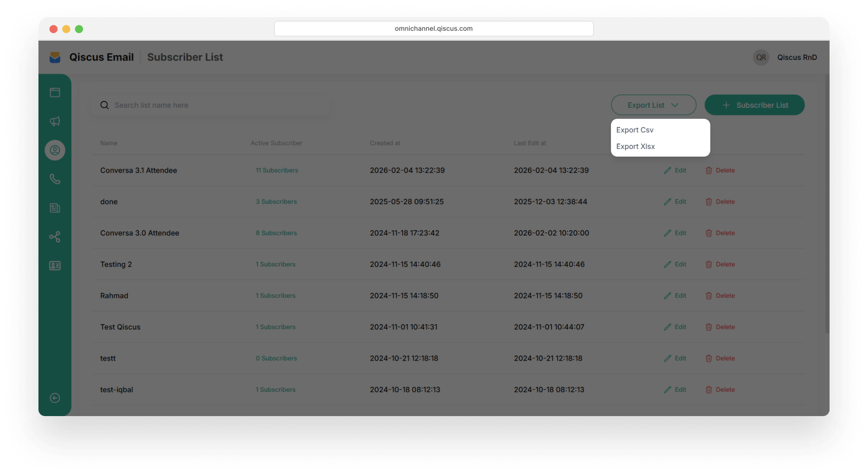Viewport: 868px width, 476px height.
Task: Collapse sidebar with the back arrow icon
Action: (x=55, y=398)
